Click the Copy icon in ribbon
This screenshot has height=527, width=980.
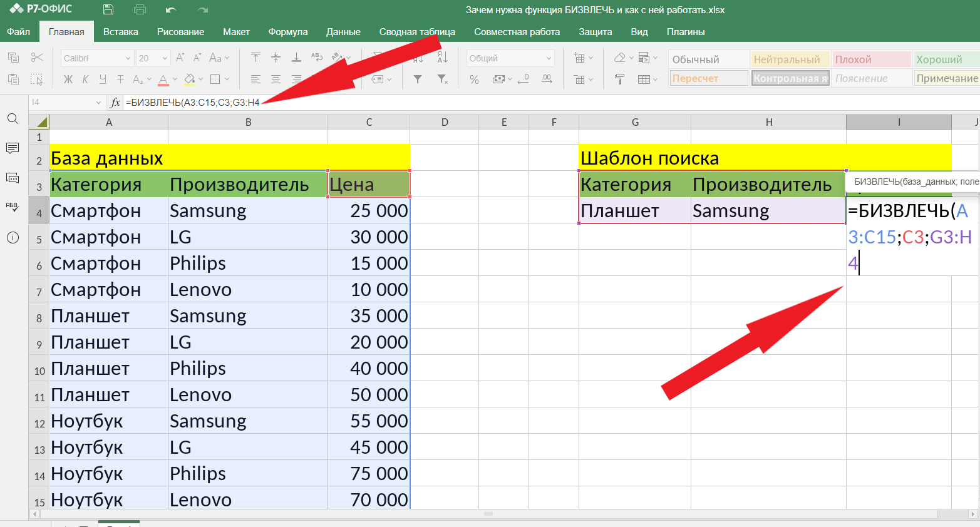(x=13, y=58)
